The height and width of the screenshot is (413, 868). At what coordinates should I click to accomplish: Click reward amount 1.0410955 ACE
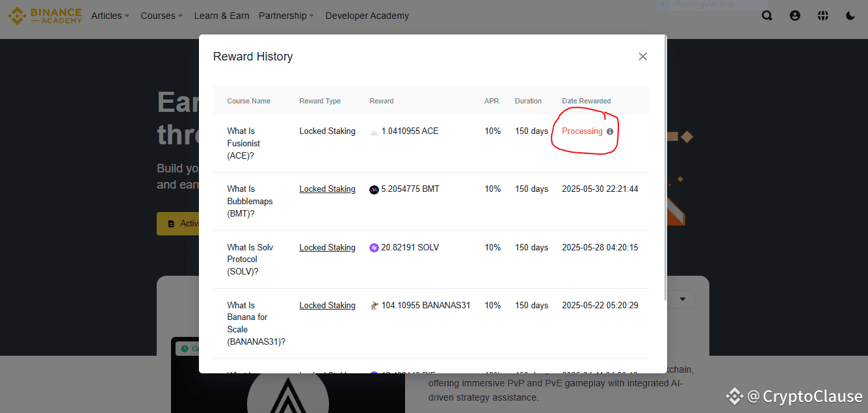410,131
